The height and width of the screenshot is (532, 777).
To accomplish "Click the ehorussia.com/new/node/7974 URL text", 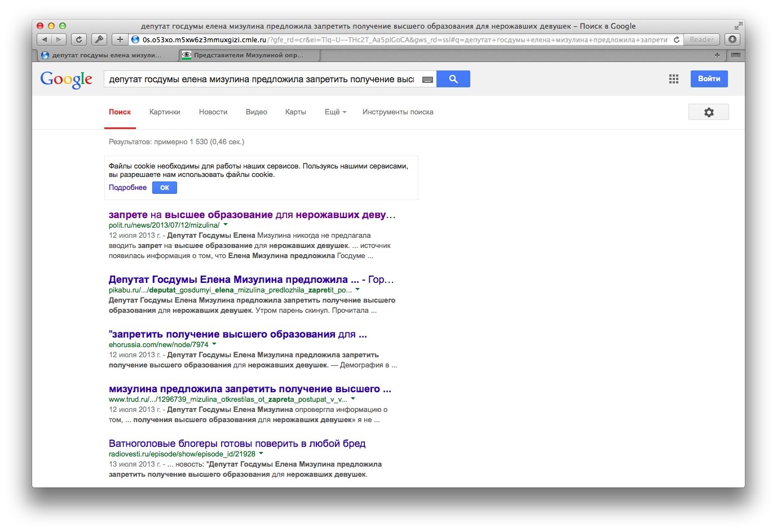I will pos(158,345).
